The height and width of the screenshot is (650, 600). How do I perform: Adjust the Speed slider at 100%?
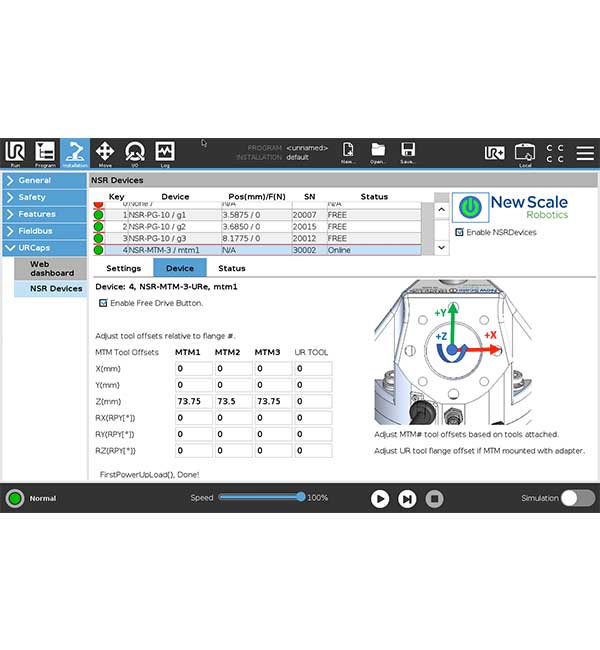(301, 497)
